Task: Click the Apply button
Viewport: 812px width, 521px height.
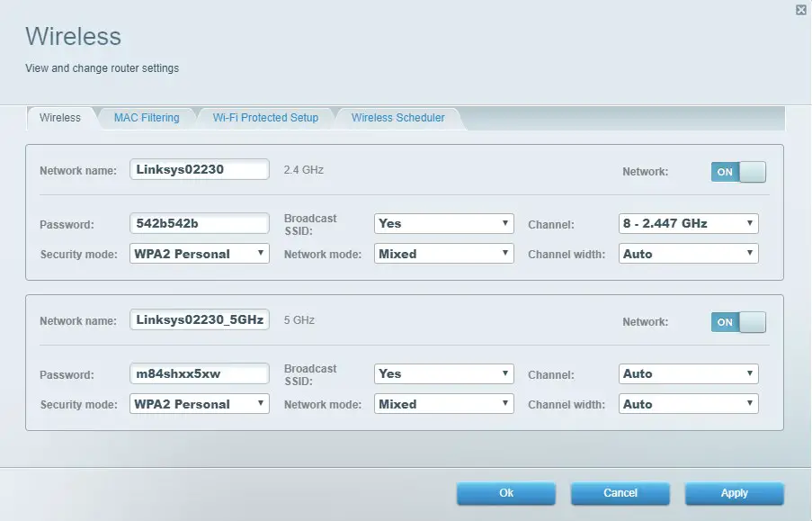Action: [735, 493]
